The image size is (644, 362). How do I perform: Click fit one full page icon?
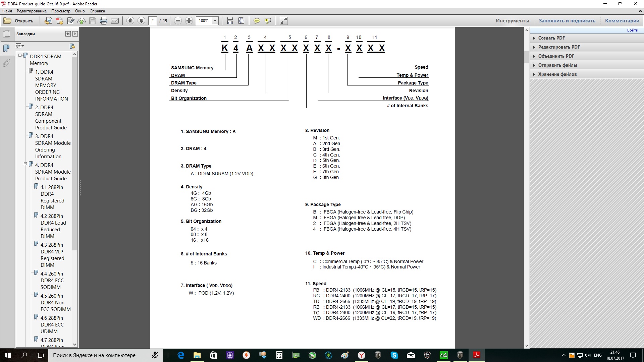point(241,21)
